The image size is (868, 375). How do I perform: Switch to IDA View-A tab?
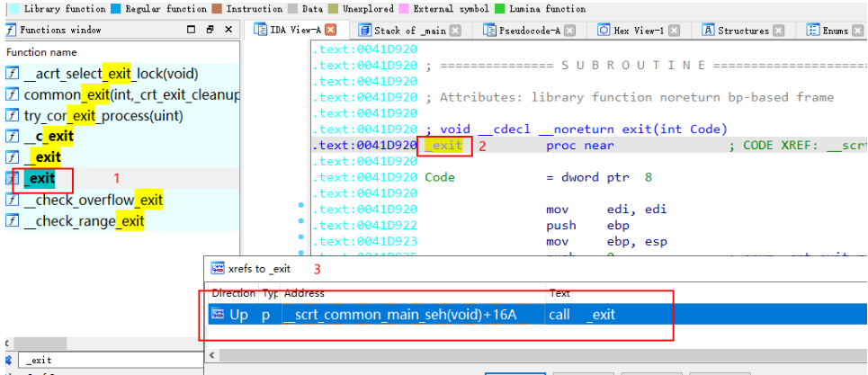click(295, 31)
